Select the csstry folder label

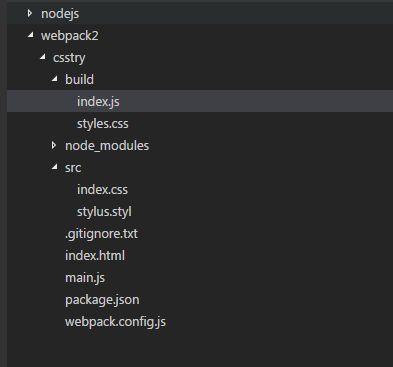pos(69,58)
